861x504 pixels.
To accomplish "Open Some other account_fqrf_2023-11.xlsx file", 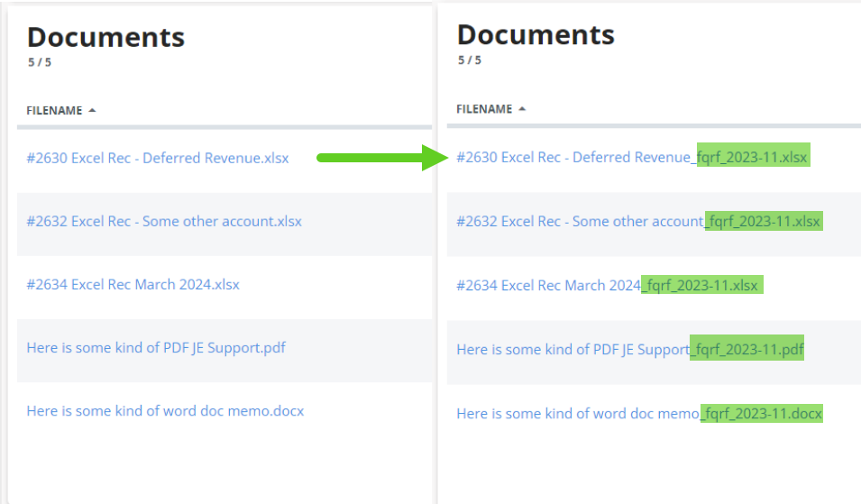I will (x=638, y=221).
